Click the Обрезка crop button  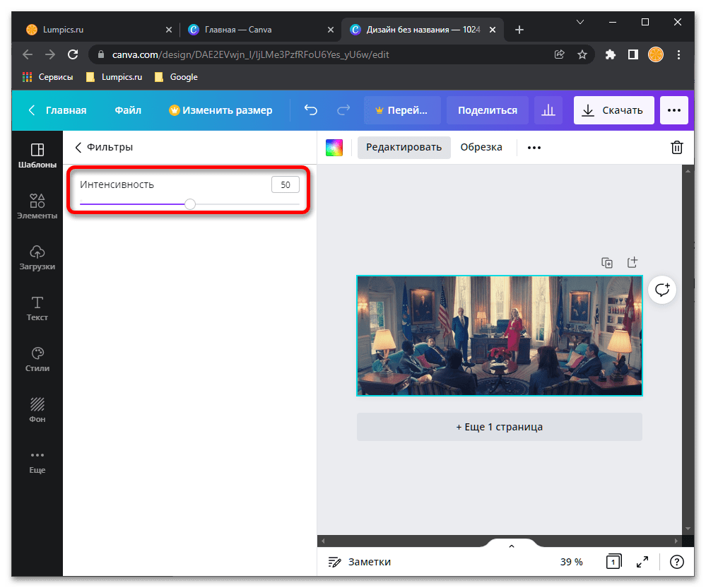[481, 147]
